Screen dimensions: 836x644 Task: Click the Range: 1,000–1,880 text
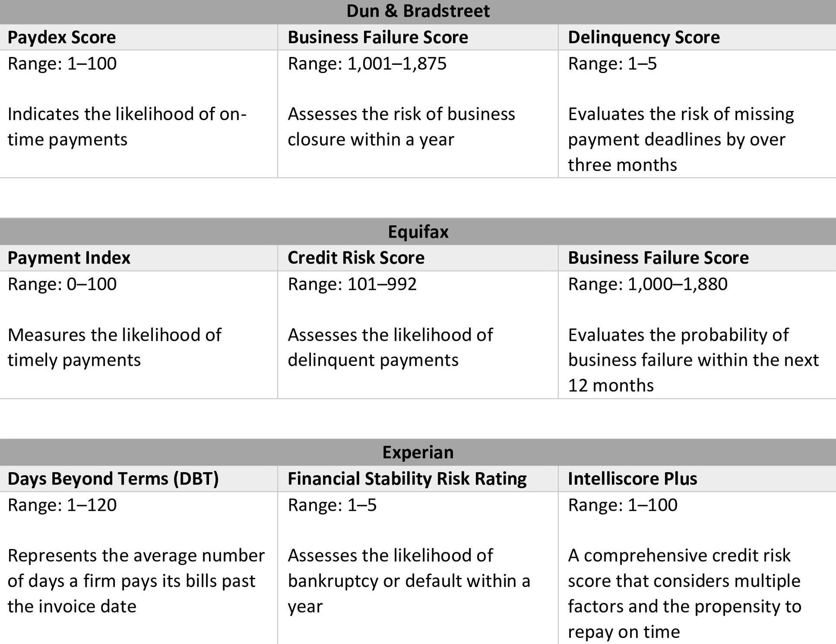pos(647,285)
